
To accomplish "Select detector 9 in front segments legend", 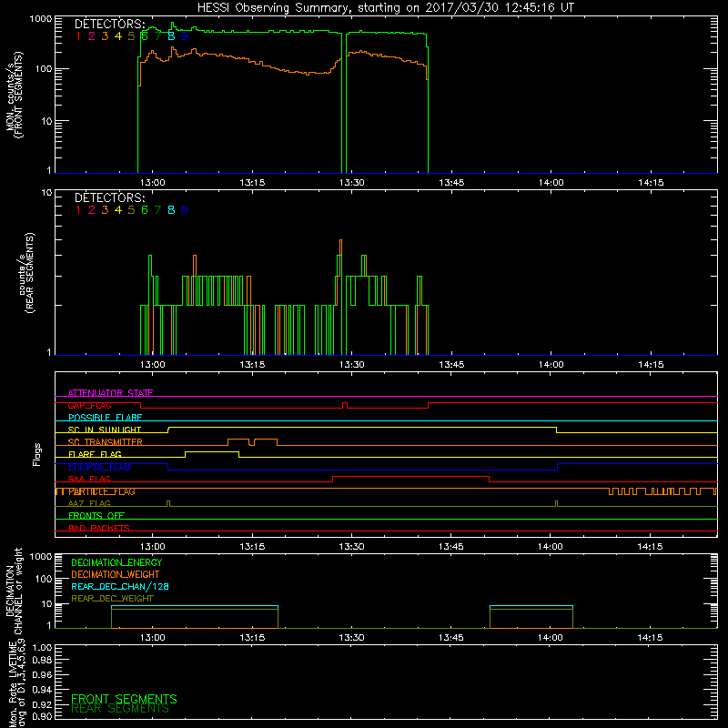I will pyautogui.click(x=185, y=35).
